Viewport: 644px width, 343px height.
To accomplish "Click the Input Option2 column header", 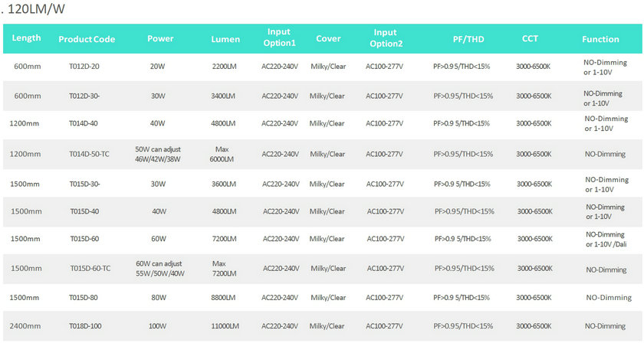I will pos(386,38).
